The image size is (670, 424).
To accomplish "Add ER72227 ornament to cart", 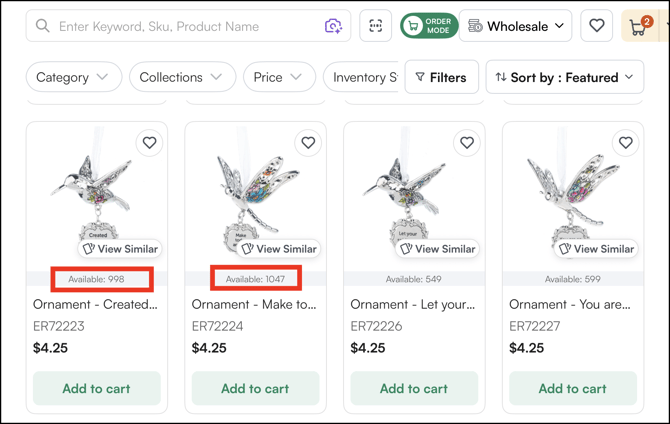I will click(573, 388).
